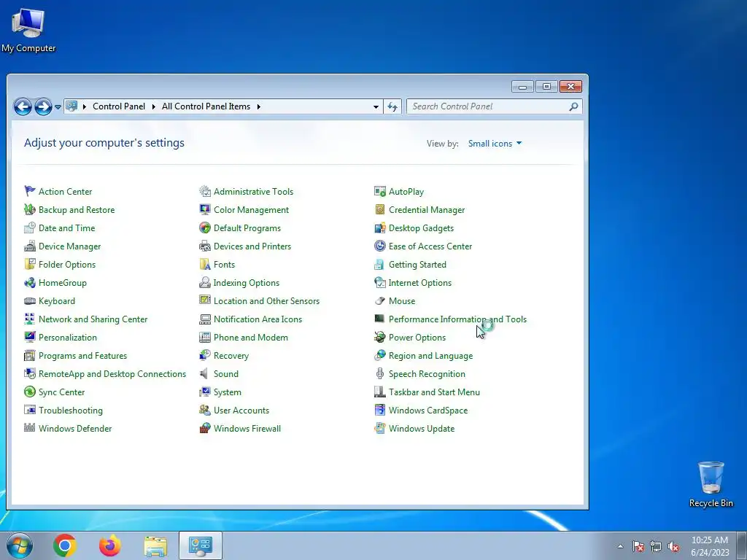Open the Desktop Gadgets link
The width and height of the screenshot is (747, 560).
(421, 228)
